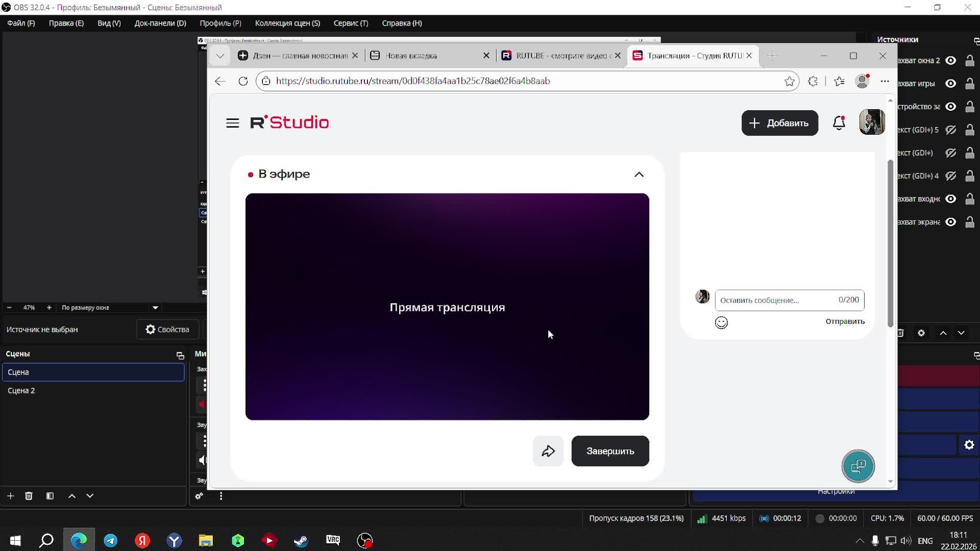The width and height of the screenshot is (980, 551).
Task: Lock the 'Текст (GDI+)' source without a number
Action: [x=970, y=153]
